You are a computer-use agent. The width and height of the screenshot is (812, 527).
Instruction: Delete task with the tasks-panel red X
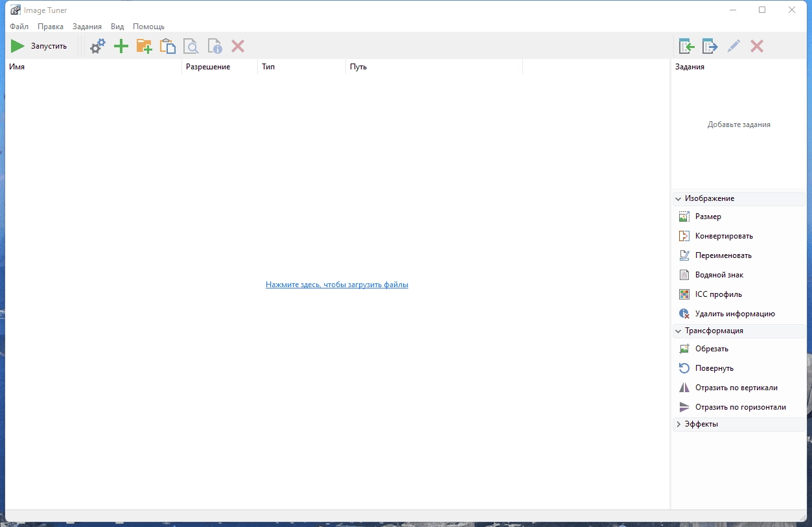(757, 46)
